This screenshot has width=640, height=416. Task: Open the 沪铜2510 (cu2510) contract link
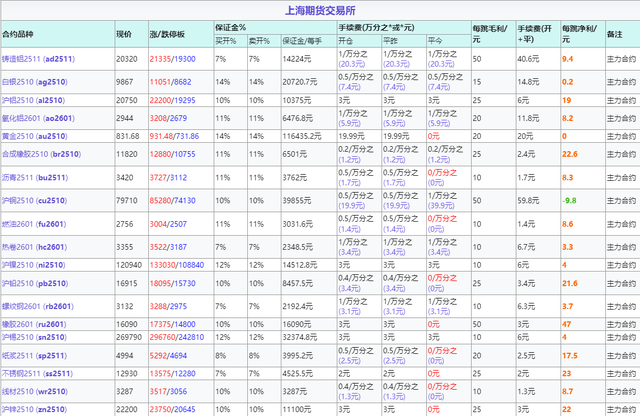34,200
